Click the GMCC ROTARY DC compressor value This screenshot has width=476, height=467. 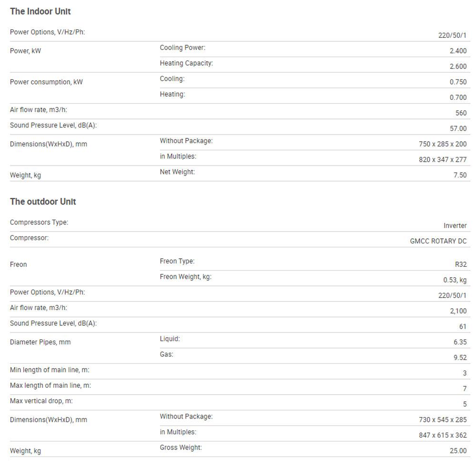(x=438, y=241)
